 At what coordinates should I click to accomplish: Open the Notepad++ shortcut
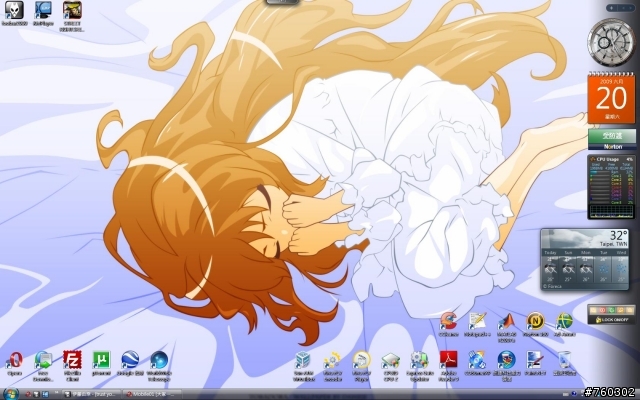(x=477, y=322)
